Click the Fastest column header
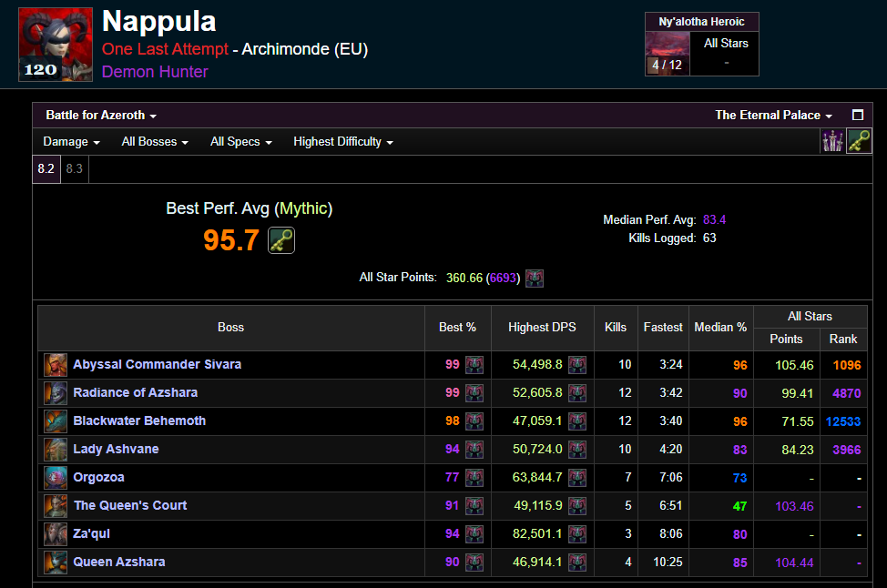Screen dimensions: 887x588 [x=663, y=328]
